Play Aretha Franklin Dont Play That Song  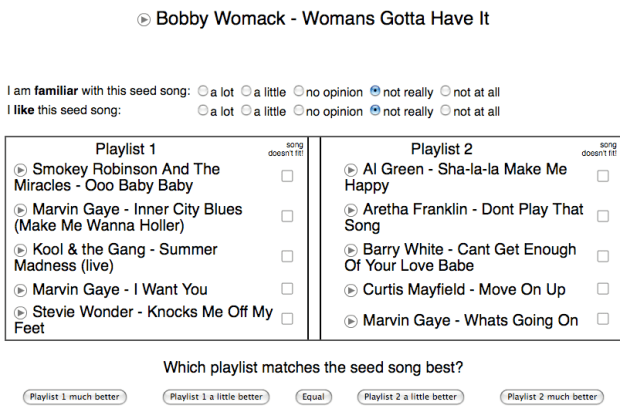[351, 210]
